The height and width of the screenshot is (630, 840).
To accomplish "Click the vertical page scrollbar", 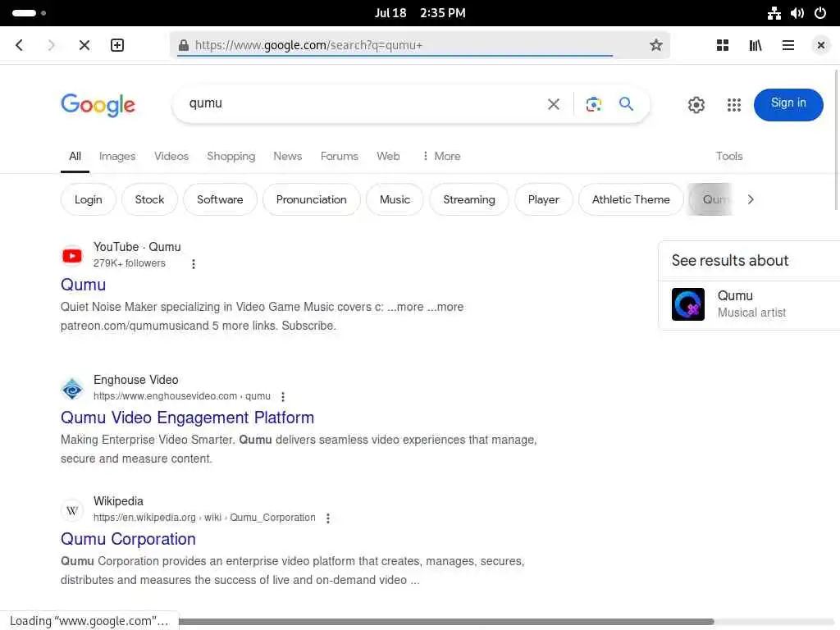I will 836,139.
